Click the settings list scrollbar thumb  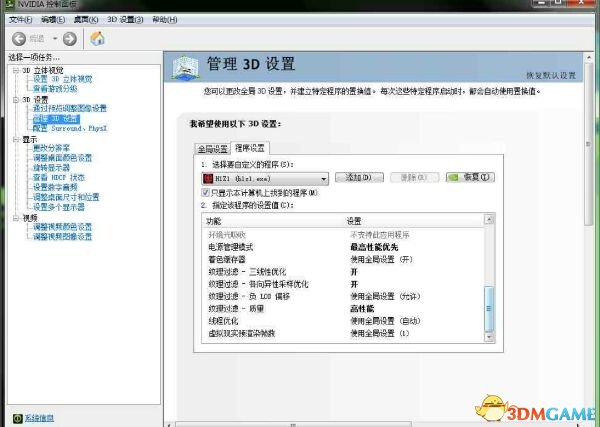pos(489,309)
